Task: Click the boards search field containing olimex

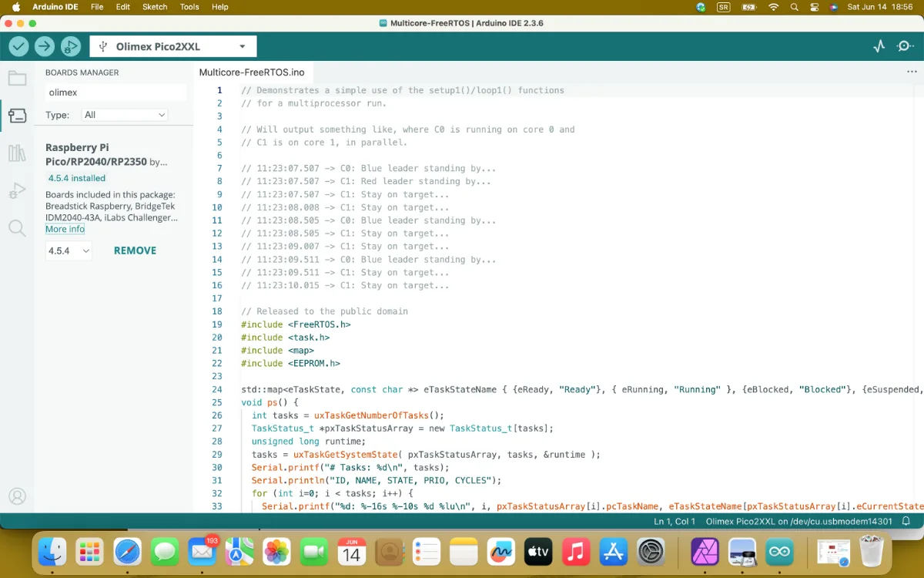Action: [115, 92]
